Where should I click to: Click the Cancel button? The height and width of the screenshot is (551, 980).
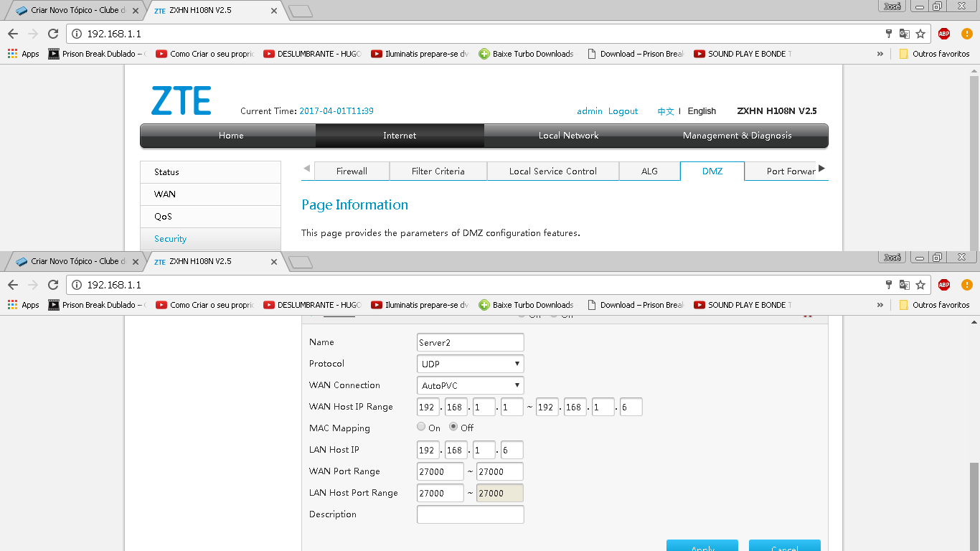coord(785,546)
